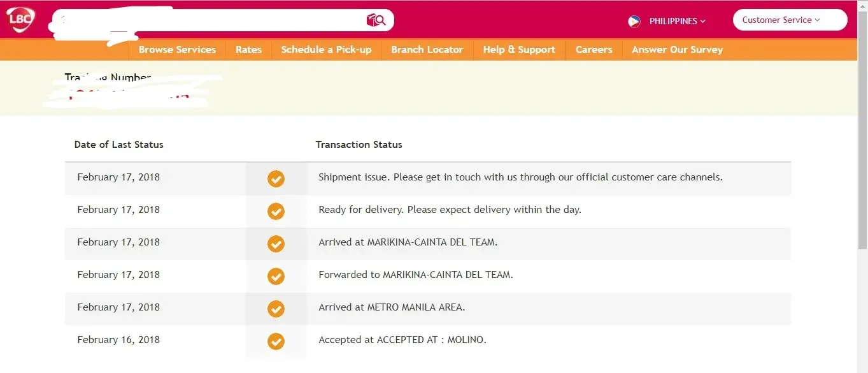This screenshot has height=373, width=868.
Task: Open the PHILIPPINES country dropdown
Action: tap(677, 21)
